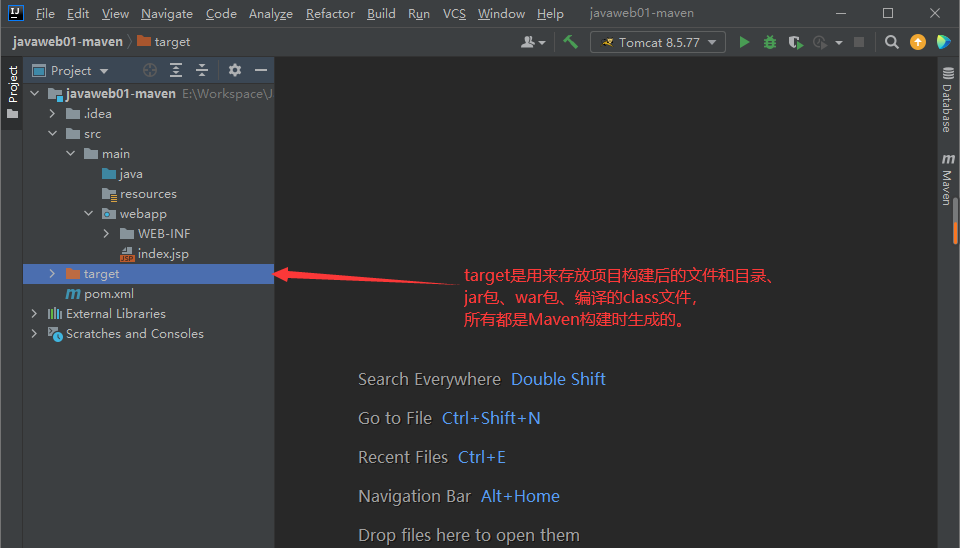Viewport: 960px width, 548px height.
Task: Click the orange update arrow icon
Action: 918,42
